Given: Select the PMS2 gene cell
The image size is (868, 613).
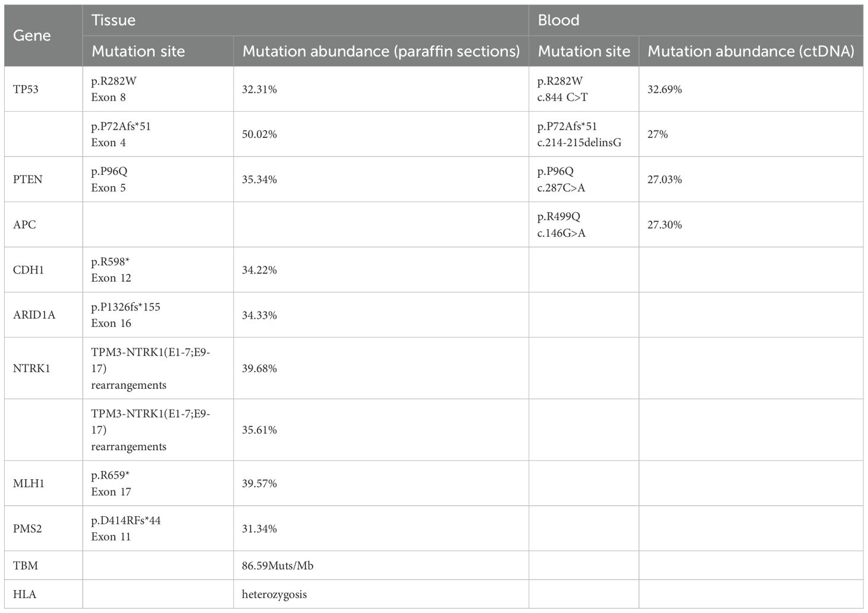Looking at the screenshot, I should (x=27, y=529).
